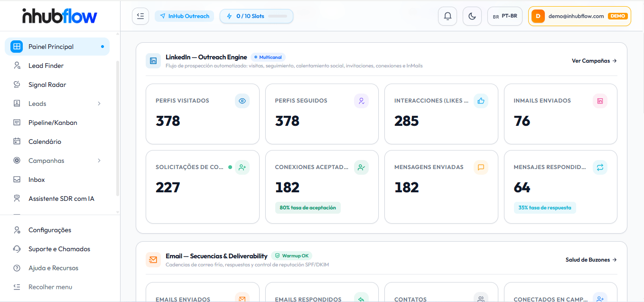
Task: Click the Suporte headset icon
Action: (17, 249)
